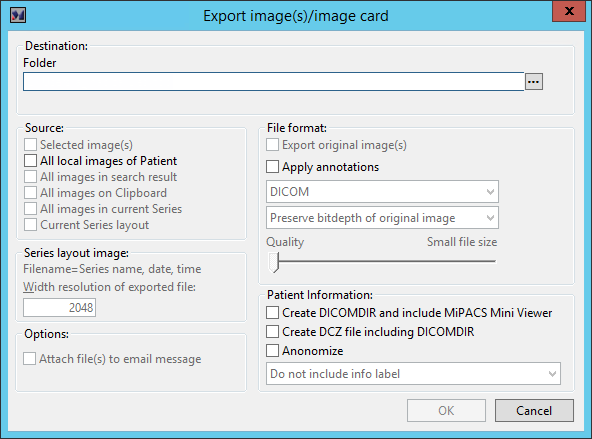Check All local images of Patient
The image size is (592, 439).
(x=30, y=160)
